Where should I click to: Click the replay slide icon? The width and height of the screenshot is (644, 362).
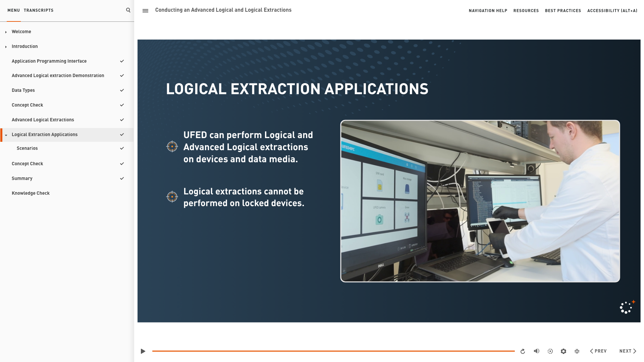click(x=523, y=351)
